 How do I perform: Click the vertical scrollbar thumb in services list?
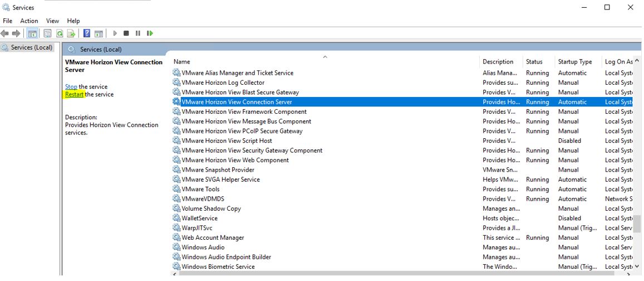click(637, 224)
